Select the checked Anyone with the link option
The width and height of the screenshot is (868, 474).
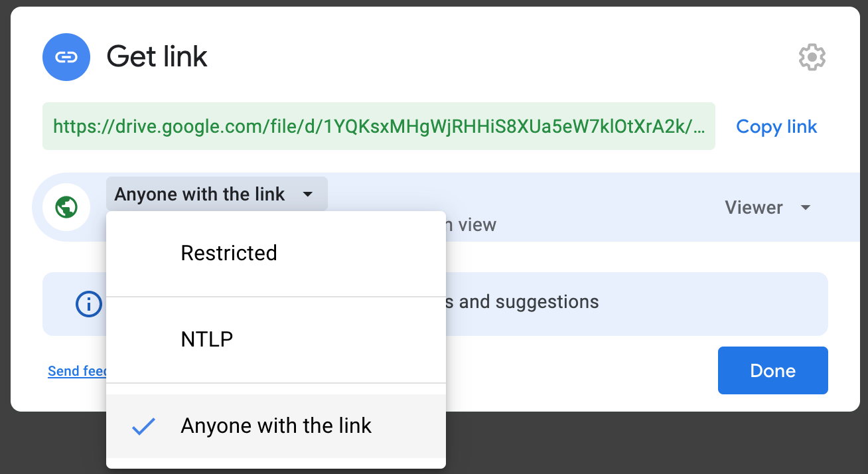click(x=276, y=426)
